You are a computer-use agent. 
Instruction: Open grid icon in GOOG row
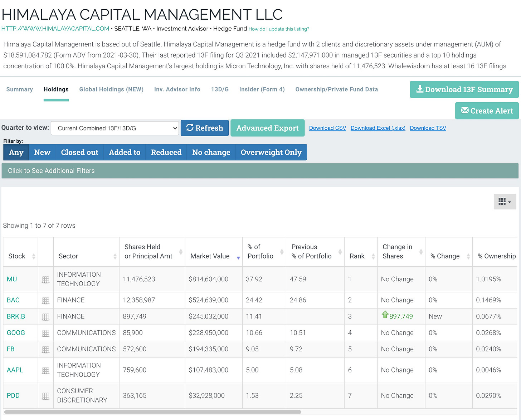45,333
